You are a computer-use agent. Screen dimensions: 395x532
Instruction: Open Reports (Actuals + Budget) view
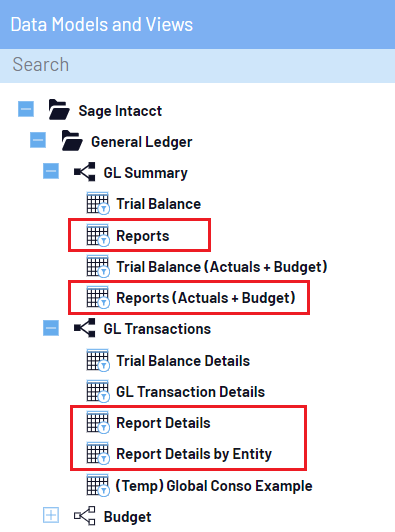point(206,298)
